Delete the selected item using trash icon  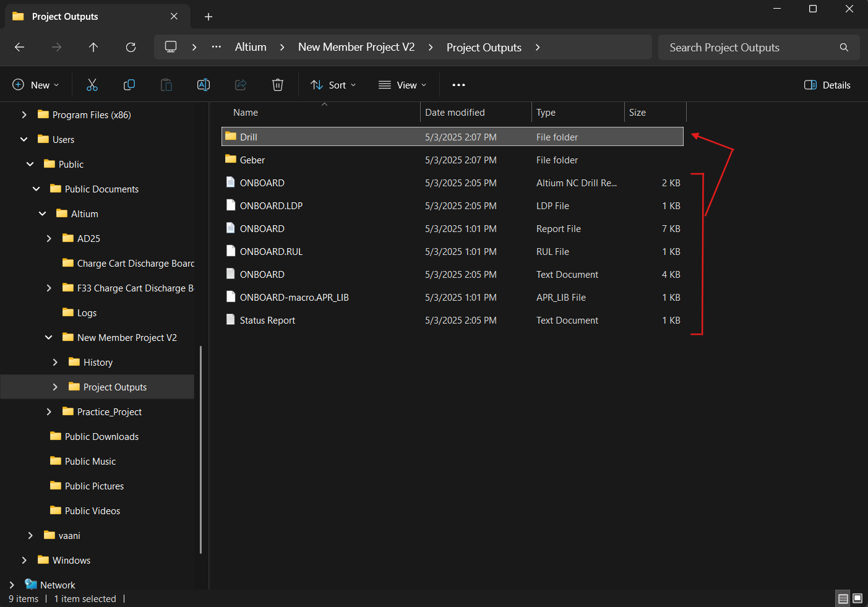coord(278,85)
